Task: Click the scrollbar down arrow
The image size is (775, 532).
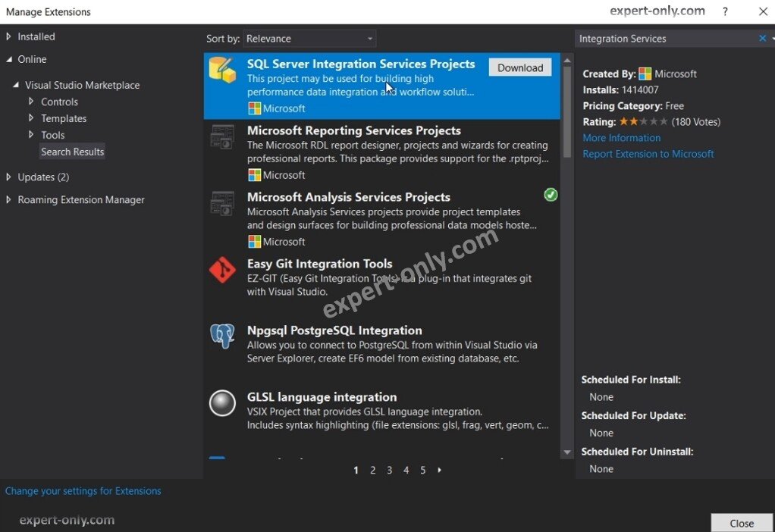Action: [x=566, y=452]
